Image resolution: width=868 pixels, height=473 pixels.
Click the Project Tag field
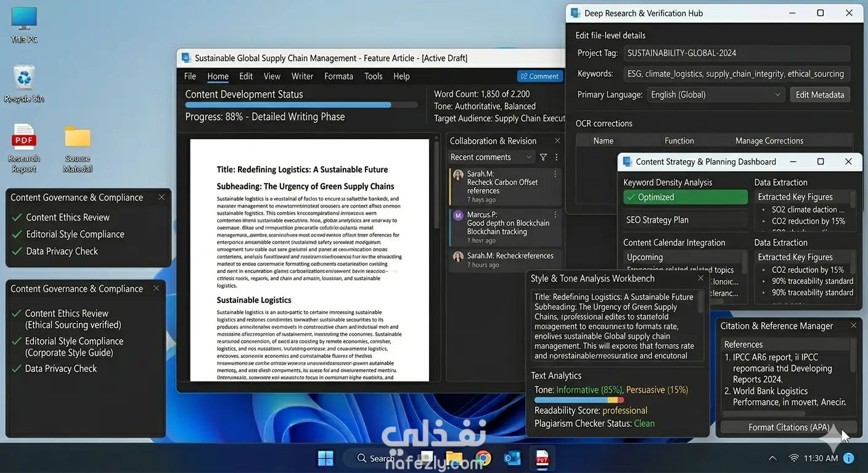tap(737, 54)
